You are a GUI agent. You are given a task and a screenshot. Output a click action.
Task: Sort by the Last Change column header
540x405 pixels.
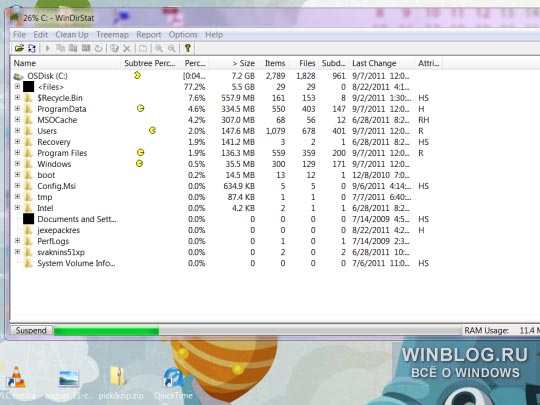(381, 63)
